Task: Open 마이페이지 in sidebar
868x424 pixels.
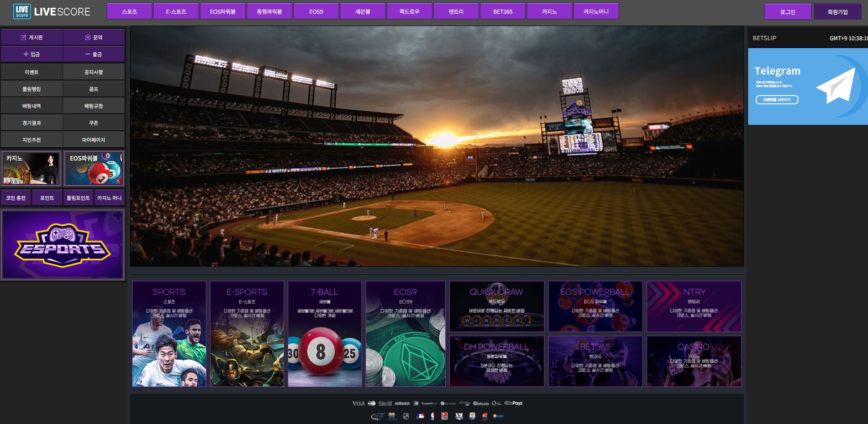Action: (x=94, y=140)
